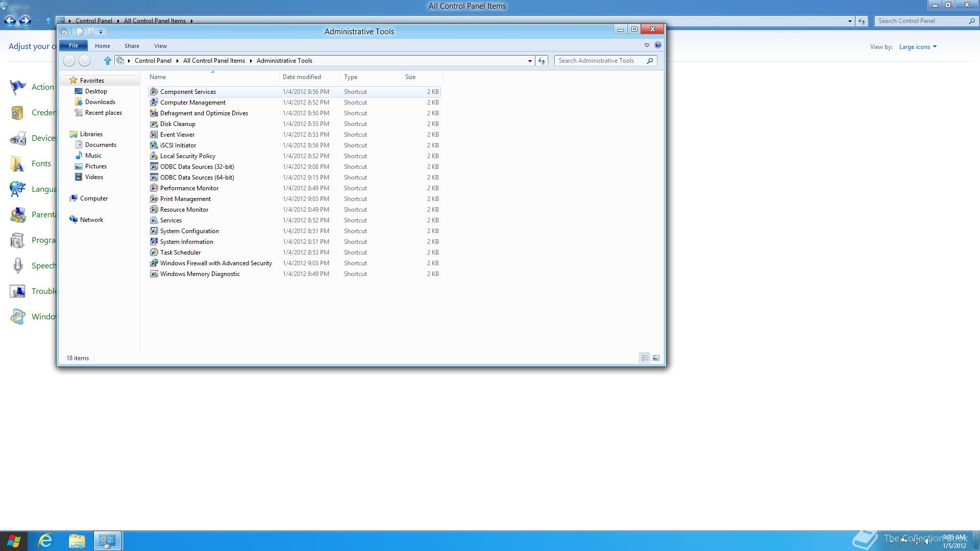The image size is (980, 551).
Task: Select Libraries in navigation pane
Action: 91,134
